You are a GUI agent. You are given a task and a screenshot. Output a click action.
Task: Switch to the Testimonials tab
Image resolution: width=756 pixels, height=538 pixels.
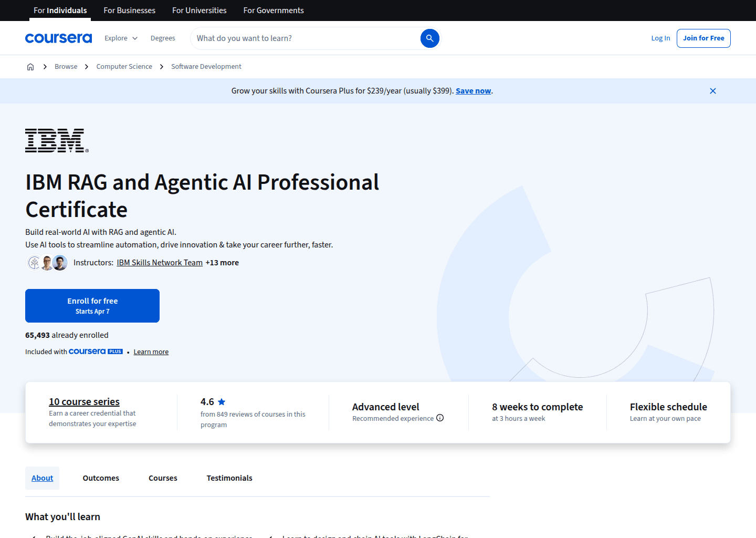tap(229, 478)
